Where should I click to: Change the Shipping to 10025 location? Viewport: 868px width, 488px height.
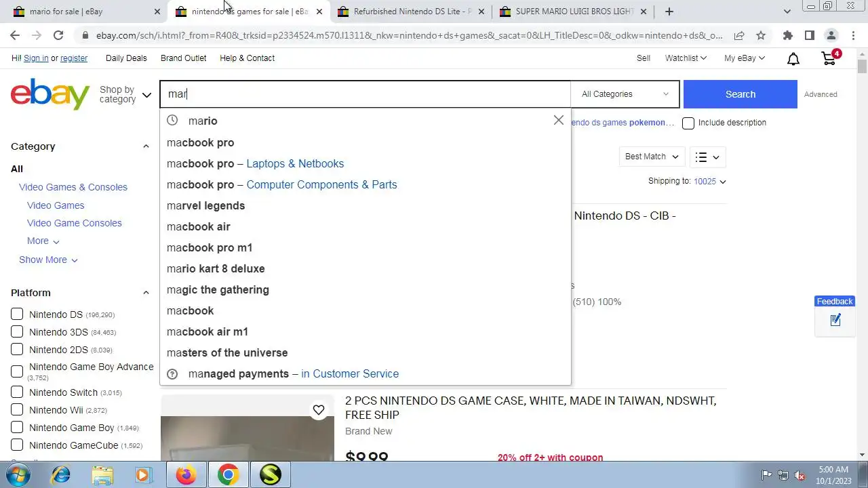pyautogui.click(x=709, y=181)
